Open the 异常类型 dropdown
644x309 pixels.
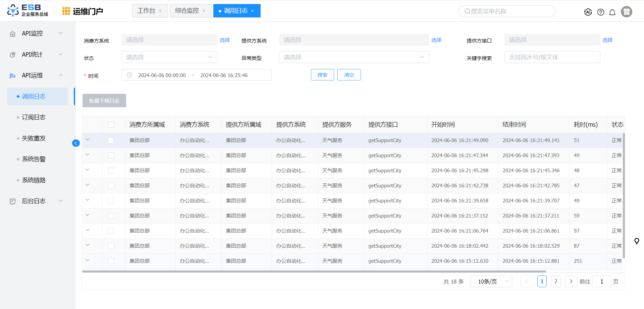click(354, 57)
